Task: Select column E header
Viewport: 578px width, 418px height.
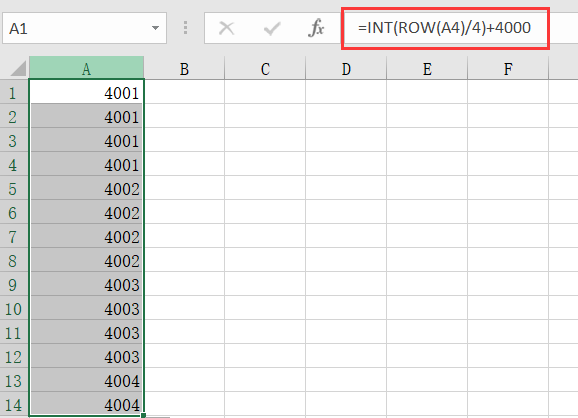Action: point(427,69)
